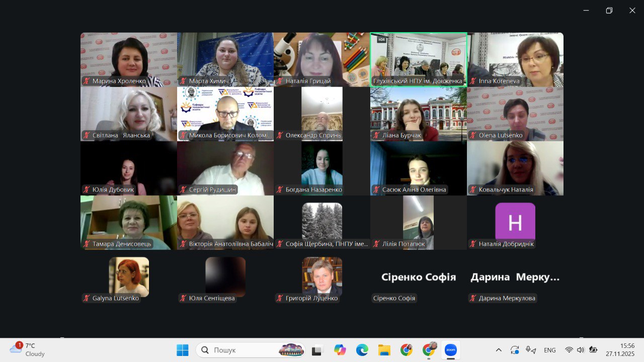The height and width of the screenshot is (362, 644).
Task: Click the Сіренко Софія name label
Action: [x=394, y=298]
